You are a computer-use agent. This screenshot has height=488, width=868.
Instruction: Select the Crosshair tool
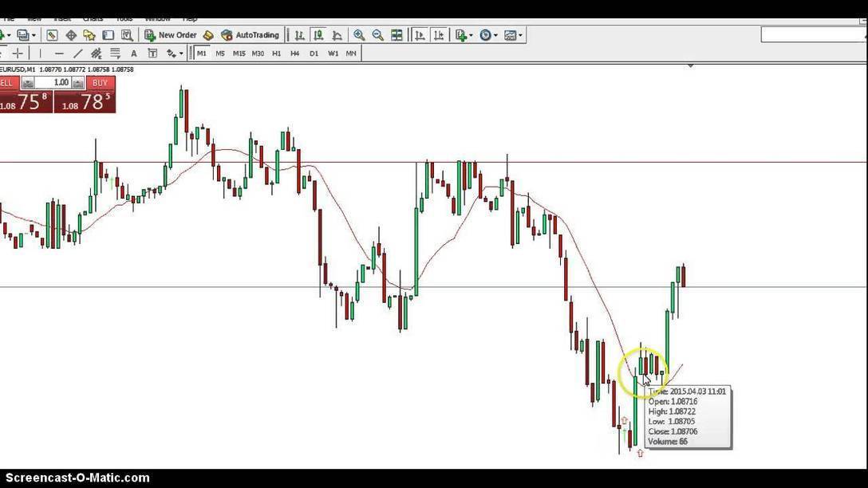pos(18,53)
